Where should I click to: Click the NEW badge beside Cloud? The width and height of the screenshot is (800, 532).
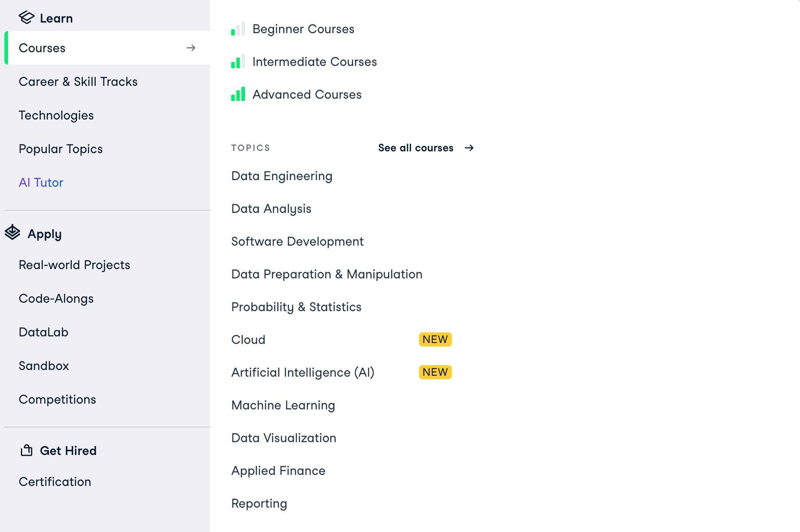click(x=435, y=339)
